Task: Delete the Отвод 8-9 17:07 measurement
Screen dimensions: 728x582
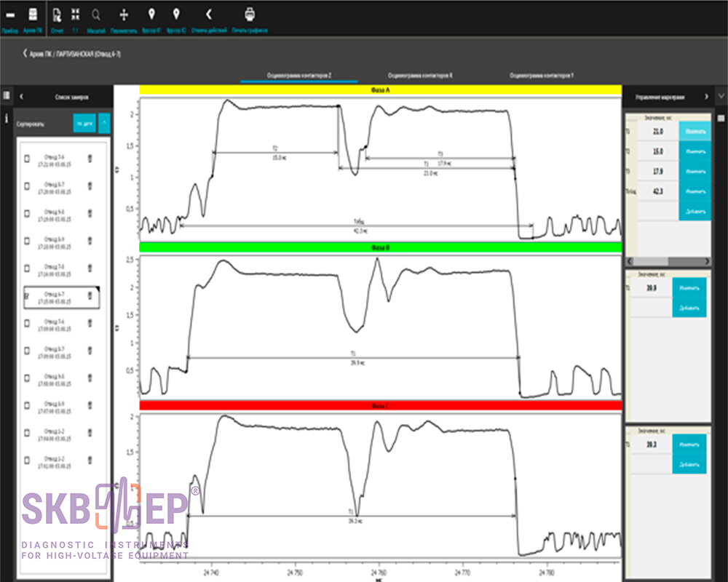Action: (90, 405)
